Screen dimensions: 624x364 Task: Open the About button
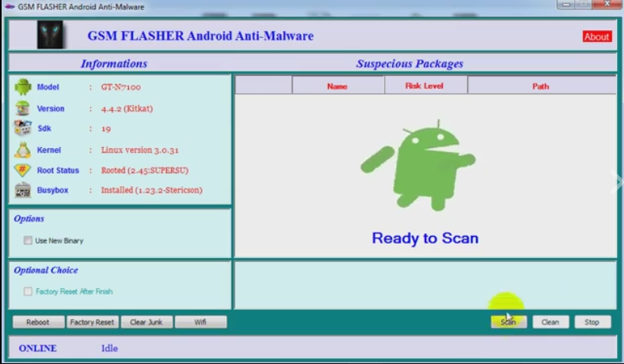pos(597,36)
